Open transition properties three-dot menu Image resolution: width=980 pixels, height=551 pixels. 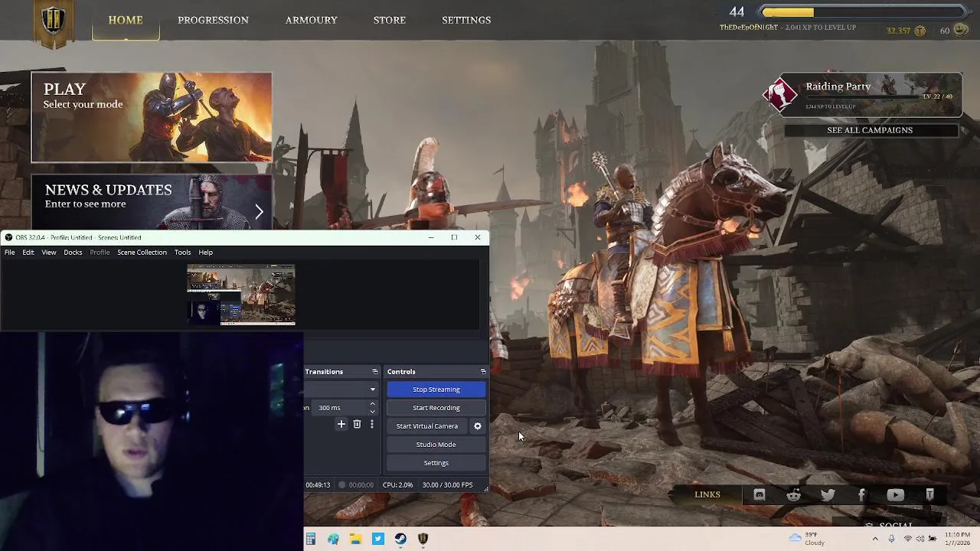372,424
